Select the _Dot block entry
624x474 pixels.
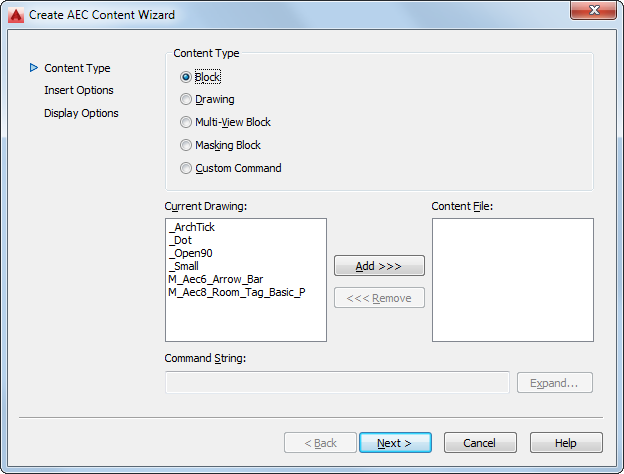point(181,240)
